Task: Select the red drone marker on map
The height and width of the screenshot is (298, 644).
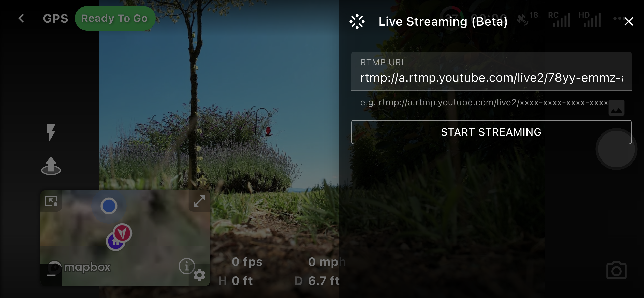Action: point(122,233)
